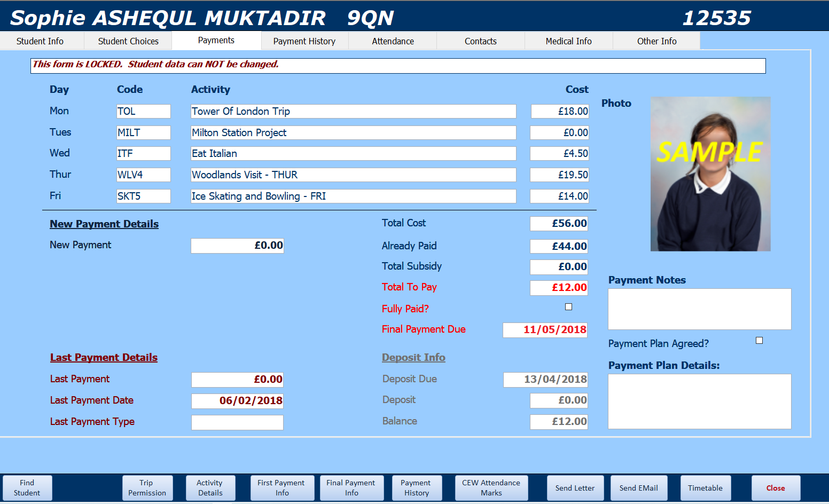Select the Deposit Due date field

(x=545, y=380)
